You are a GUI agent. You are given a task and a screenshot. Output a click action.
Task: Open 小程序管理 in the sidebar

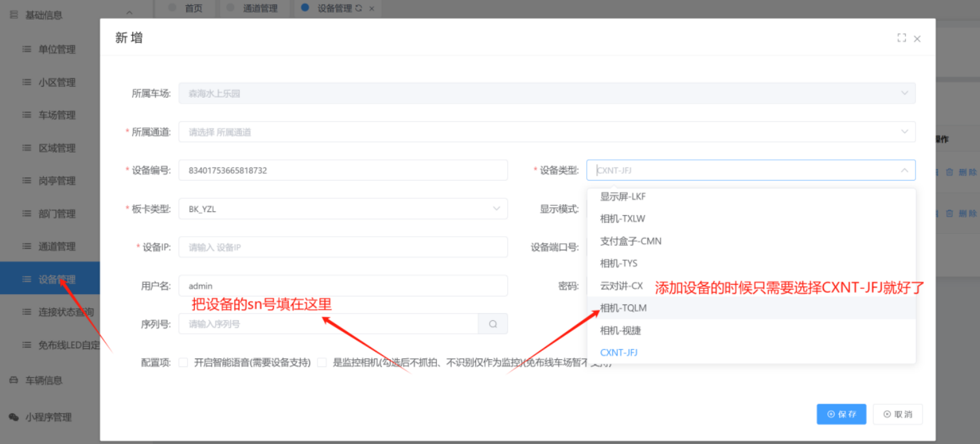coord(50,417)
